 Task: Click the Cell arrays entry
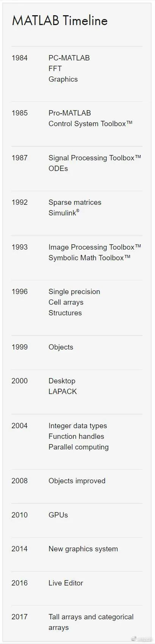[66, 302]
